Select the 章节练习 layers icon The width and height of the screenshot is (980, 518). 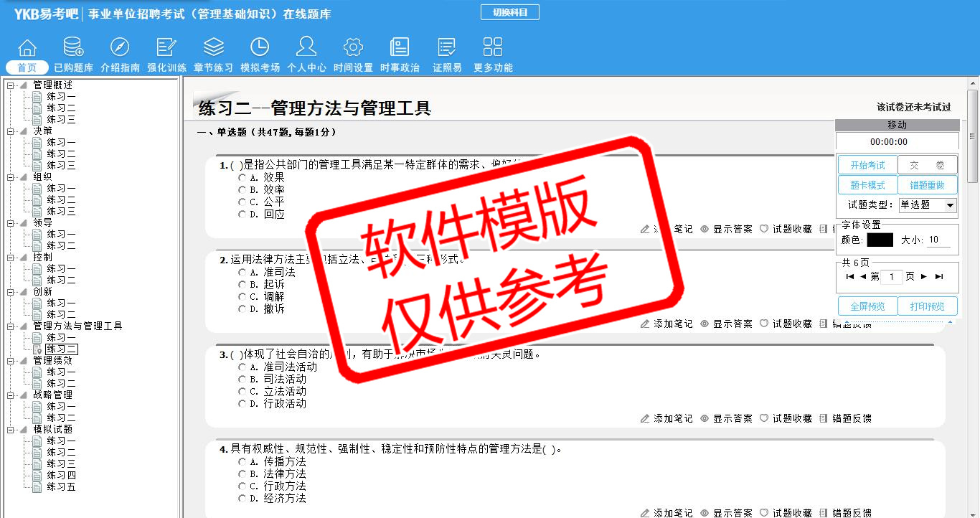tap(213, 48)
